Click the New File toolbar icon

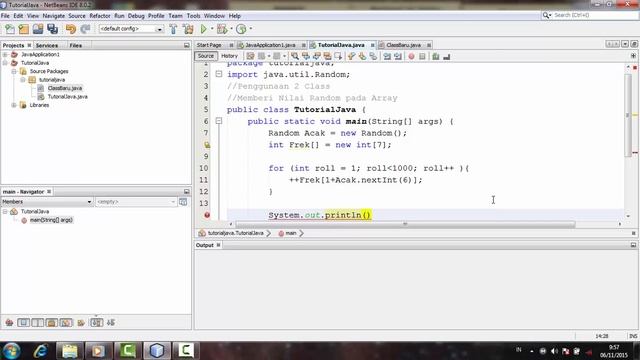pos(10,29)
